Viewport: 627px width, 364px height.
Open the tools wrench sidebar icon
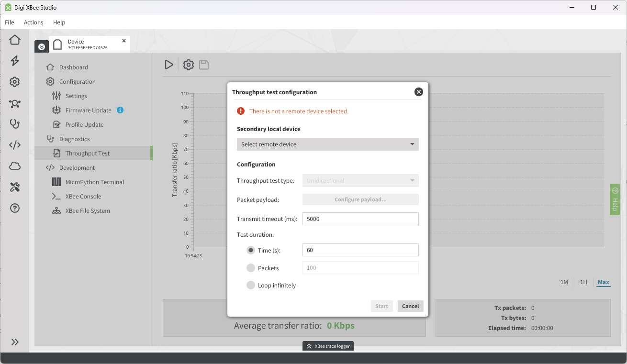(x=15, y=187)
